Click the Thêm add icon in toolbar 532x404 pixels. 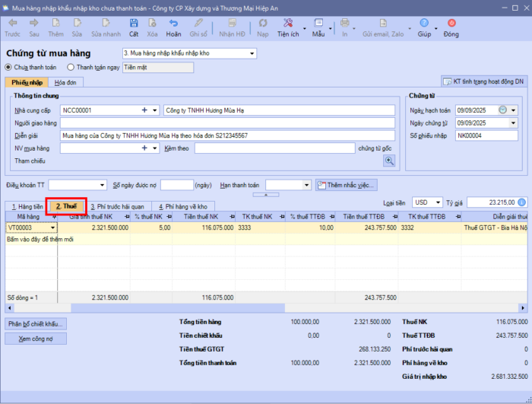click(55, 24)
